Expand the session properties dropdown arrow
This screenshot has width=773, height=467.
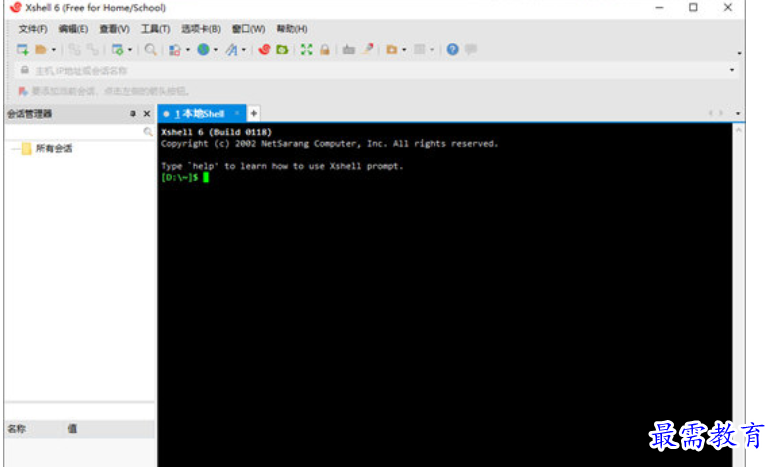pos(130,50)
